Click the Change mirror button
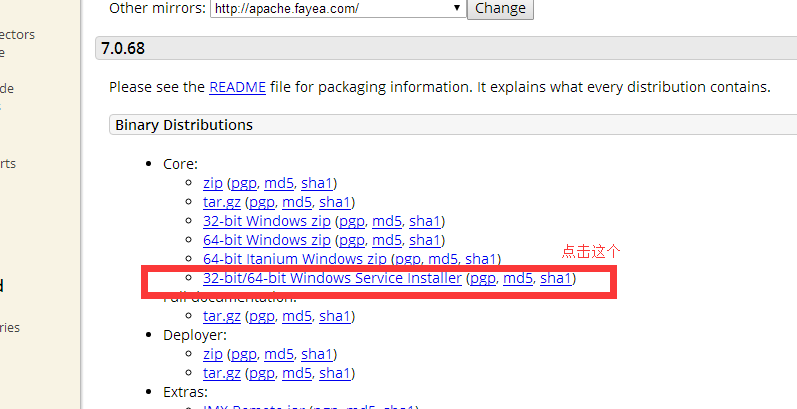Screen dimensions: 797x409 coord(500,8)
